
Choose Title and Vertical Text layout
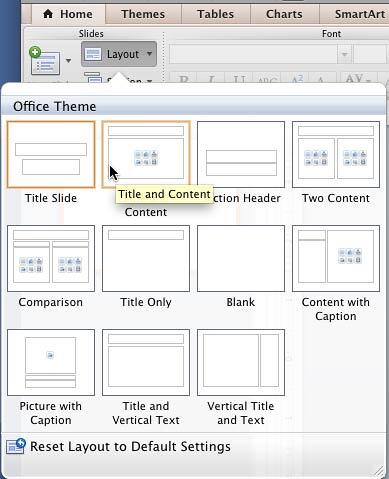point(146,362)
